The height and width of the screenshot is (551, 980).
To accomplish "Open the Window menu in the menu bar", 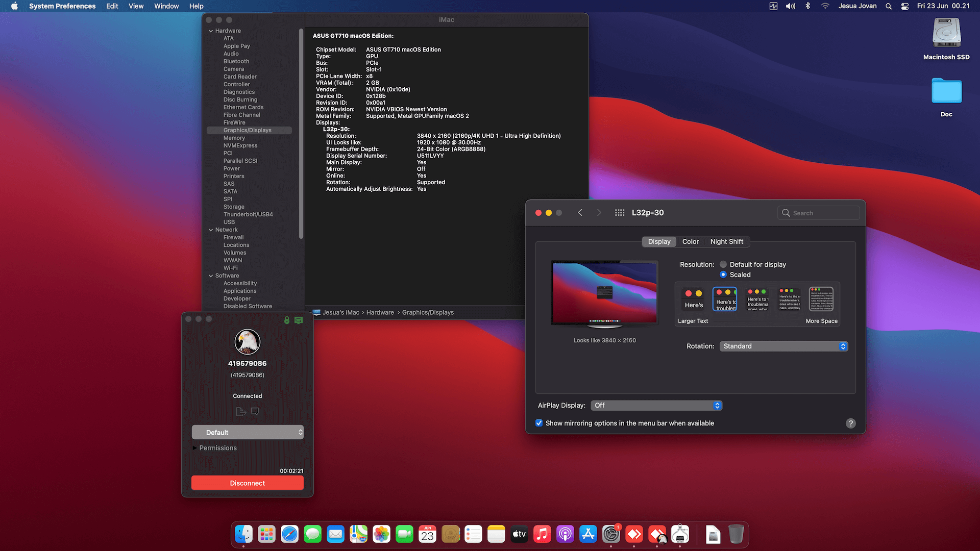I will (x=166, y=6).
